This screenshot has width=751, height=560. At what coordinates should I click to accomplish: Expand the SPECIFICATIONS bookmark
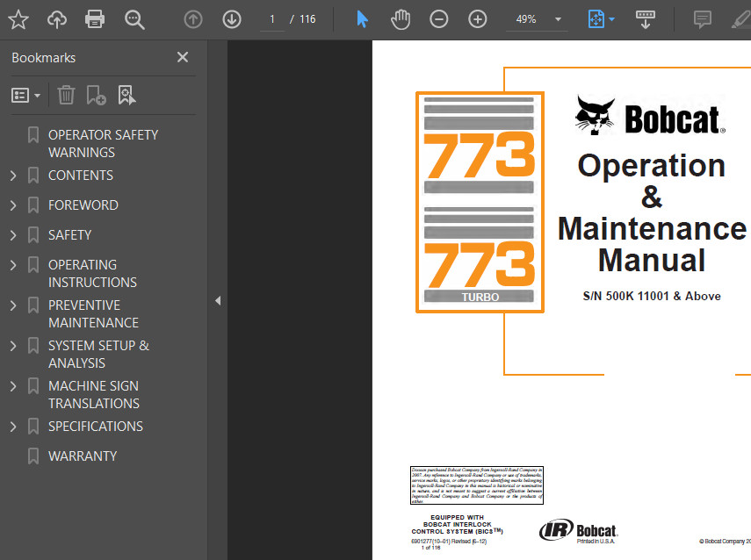[x=13, y=427]
